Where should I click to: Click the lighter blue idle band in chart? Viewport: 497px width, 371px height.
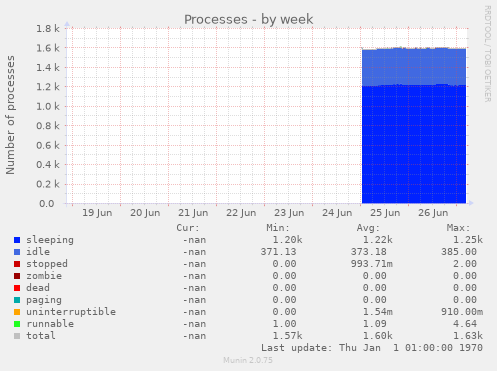tap(414, 67)
